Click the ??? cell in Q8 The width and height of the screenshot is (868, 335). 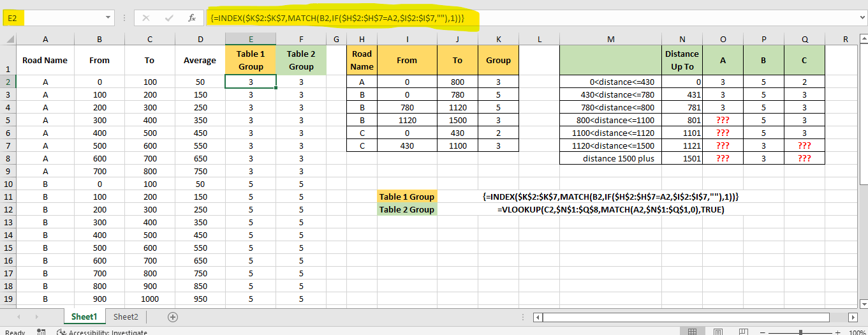804,158
